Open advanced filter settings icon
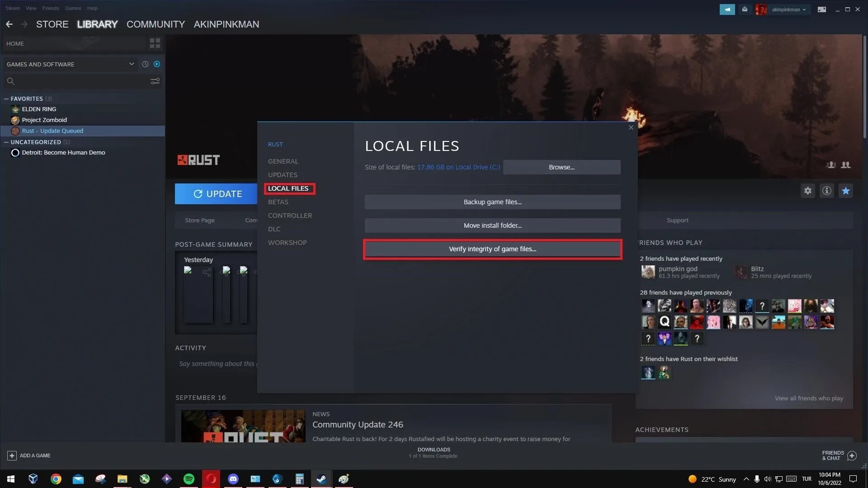This screenshot has height=488, width=868. coord(155,81)
